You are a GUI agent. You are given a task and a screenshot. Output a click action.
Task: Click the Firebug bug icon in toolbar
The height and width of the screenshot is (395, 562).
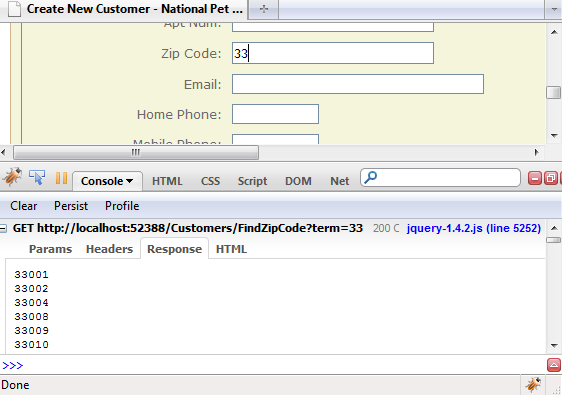[12, 177]
